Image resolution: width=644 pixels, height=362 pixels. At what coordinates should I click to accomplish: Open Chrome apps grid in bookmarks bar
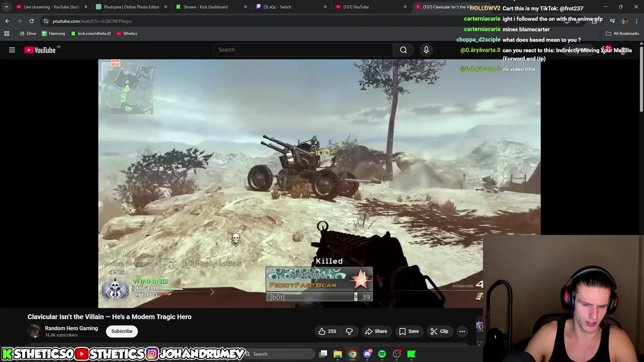point(7,34)
